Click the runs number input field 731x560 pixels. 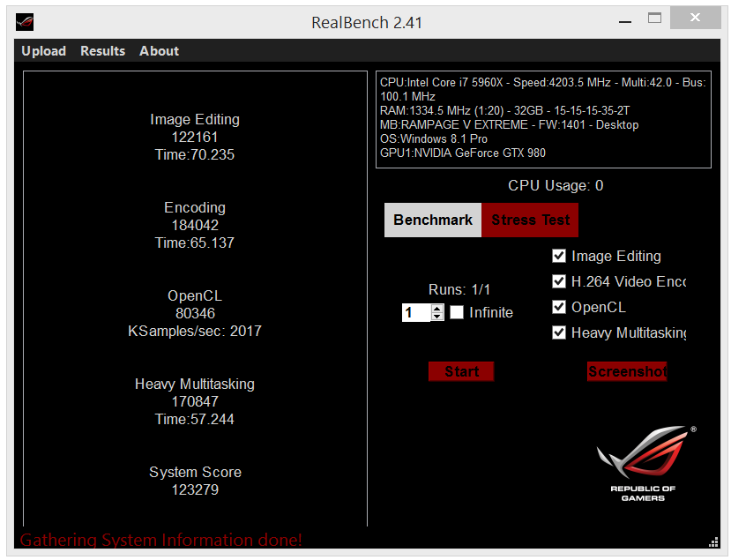[416, 312]
